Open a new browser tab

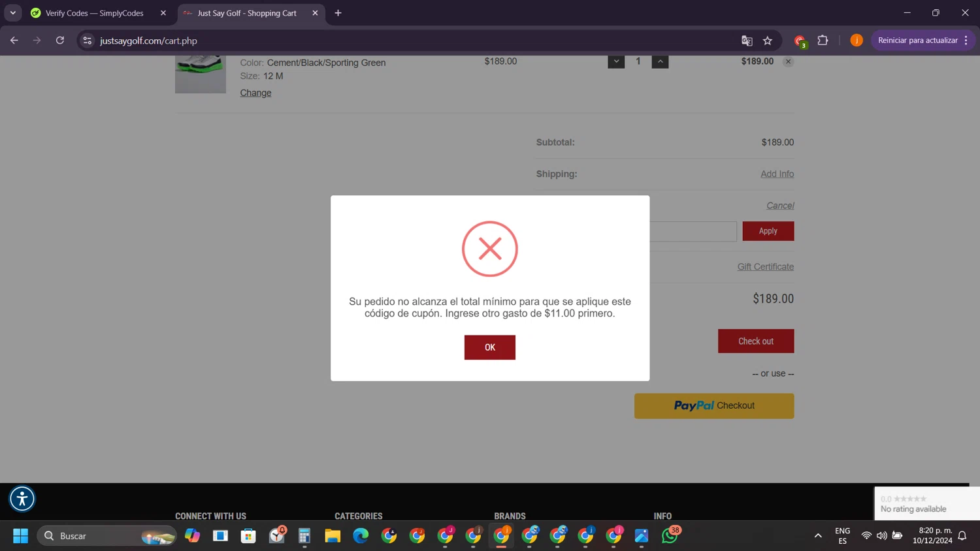[338, 13]
